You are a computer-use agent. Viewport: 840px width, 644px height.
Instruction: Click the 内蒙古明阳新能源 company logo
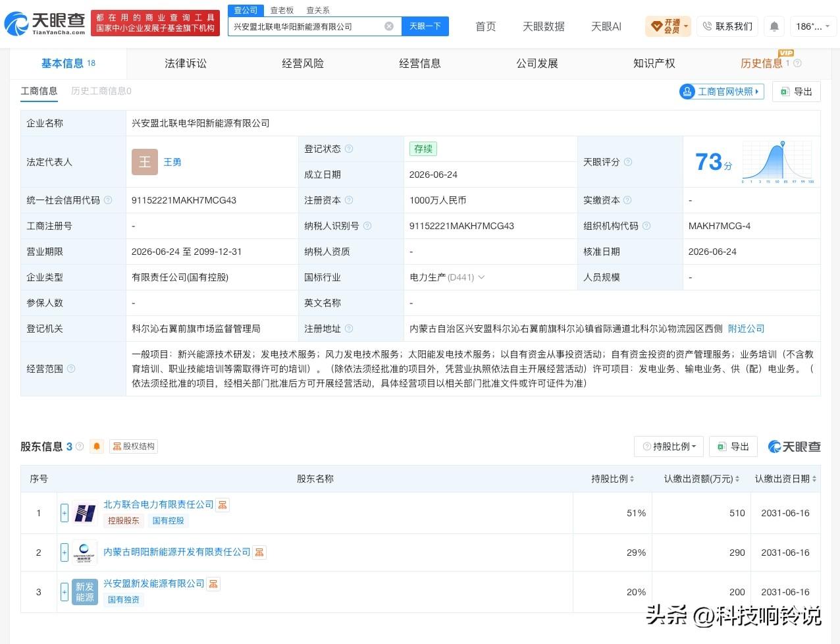pos(85,552)
